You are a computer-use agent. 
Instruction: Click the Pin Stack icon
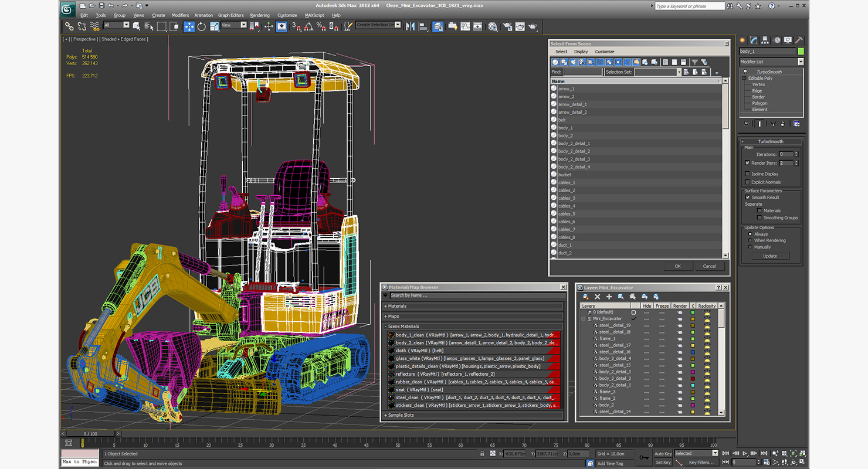746,124
